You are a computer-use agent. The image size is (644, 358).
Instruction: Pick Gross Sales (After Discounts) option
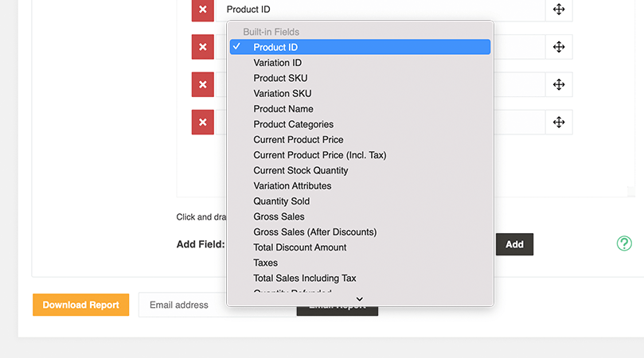coord(314,232)
